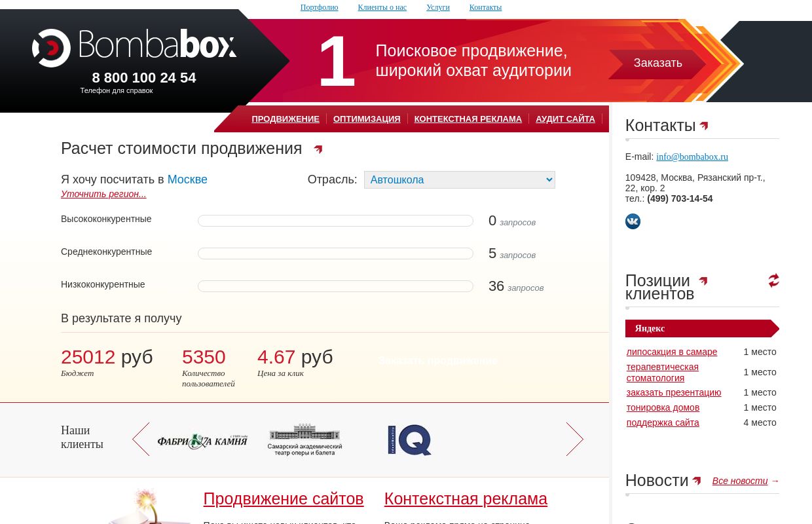Image resolution: width=812 pixels, height=524 pixels.
Task: Click the right carousel arrow in Наши клиенты
Action: point(574,439)
